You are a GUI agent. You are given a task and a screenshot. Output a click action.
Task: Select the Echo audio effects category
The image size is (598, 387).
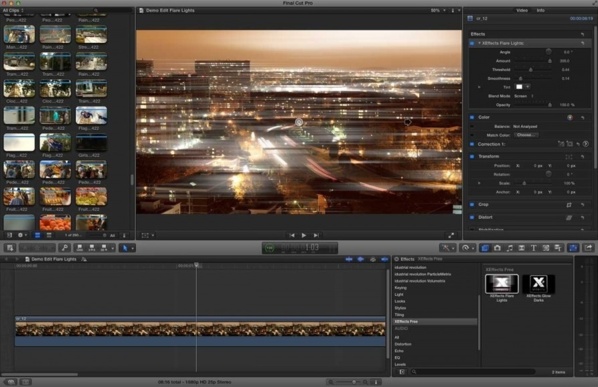click(399, 351)
